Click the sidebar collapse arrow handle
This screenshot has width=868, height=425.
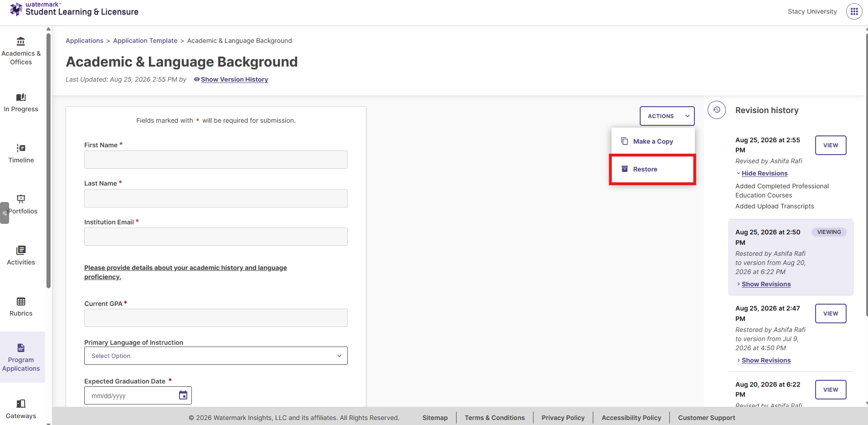(5, 213)
